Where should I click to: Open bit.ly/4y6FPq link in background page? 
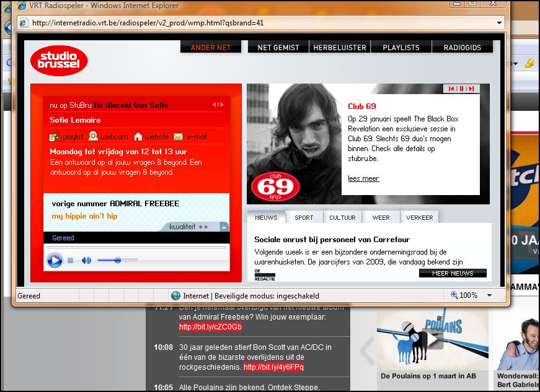(x=274, y=367)
